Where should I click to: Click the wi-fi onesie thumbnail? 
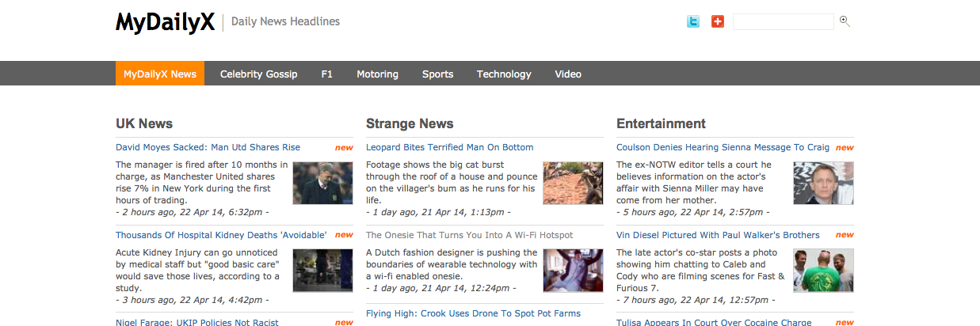point(574,271)
